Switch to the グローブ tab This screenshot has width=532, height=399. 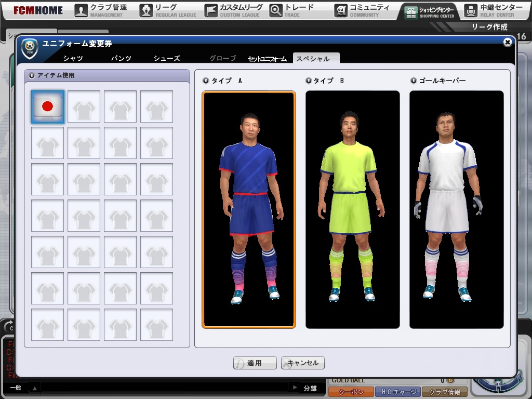(222, 58)
